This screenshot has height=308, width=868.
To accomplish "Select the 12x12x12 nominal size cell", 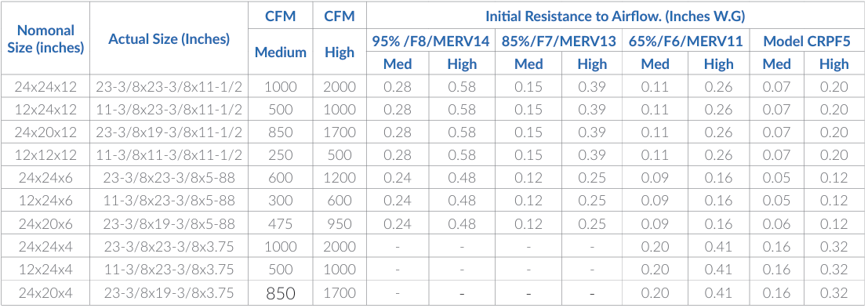I will [x=45, y=155].
